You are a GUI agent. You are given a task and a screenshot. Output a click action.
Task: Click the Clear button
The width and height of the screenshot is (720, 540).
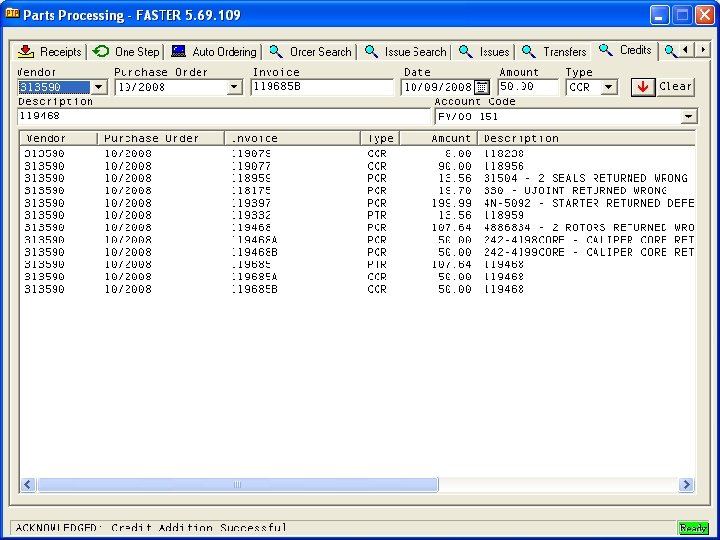point(675,86)
